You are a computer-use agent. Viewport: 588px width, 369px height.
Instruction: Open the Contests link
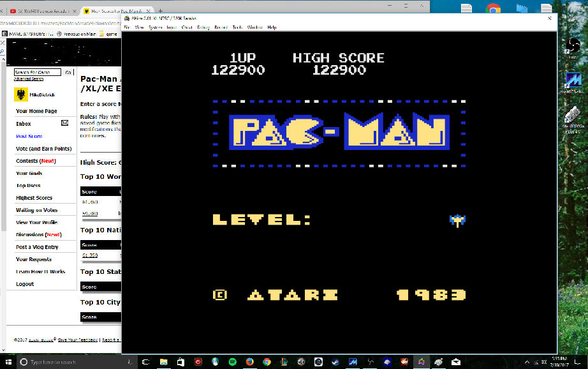(36, 161)
